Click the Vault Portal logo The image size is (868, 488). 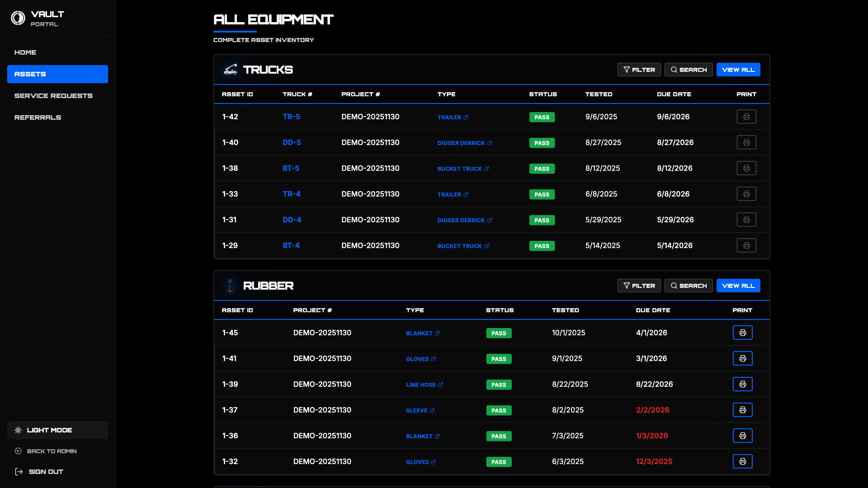point(18,18)
